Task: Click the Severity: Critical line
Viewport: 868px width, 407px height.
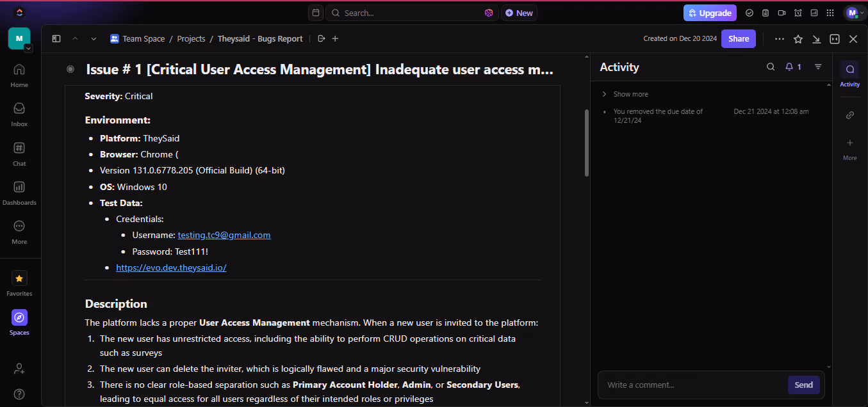Action: [119, 96]
